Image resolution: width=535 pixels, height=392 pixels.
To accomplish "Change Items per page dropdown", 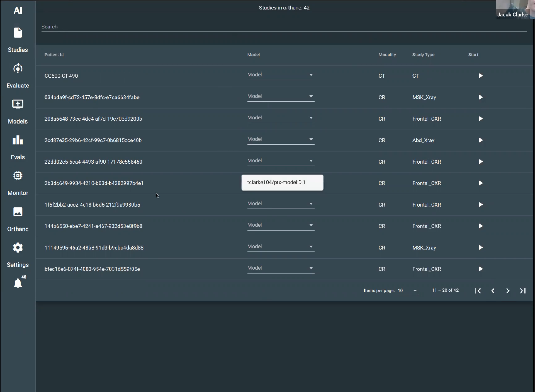I will pyautogui.click(x=408, y=291).
